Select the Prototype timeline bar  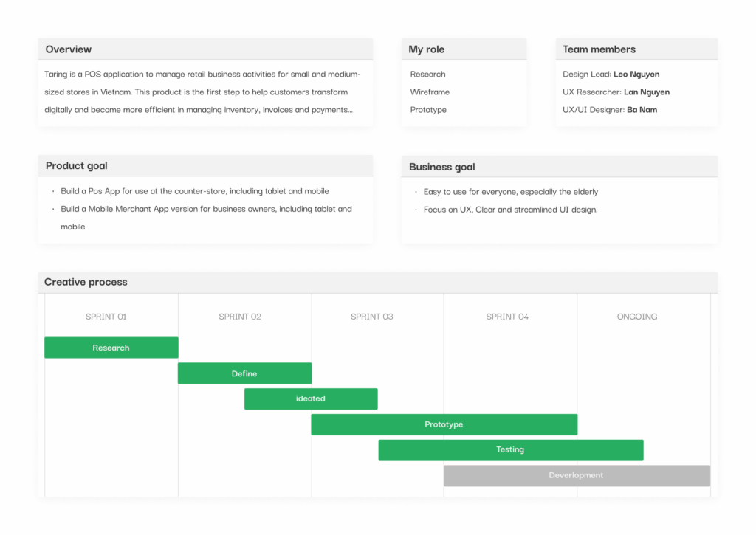(444, 424)
